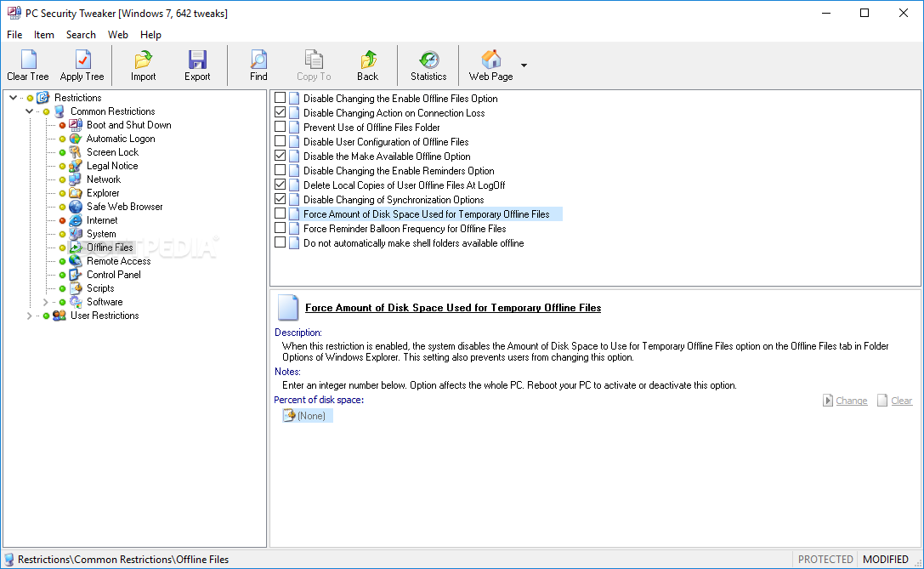The width and height of the screenshot is (924, 569).
Task: Enable Disable Changing the Enable Offline Files Option
Action: pyautogui.click(x=281, y=98)
